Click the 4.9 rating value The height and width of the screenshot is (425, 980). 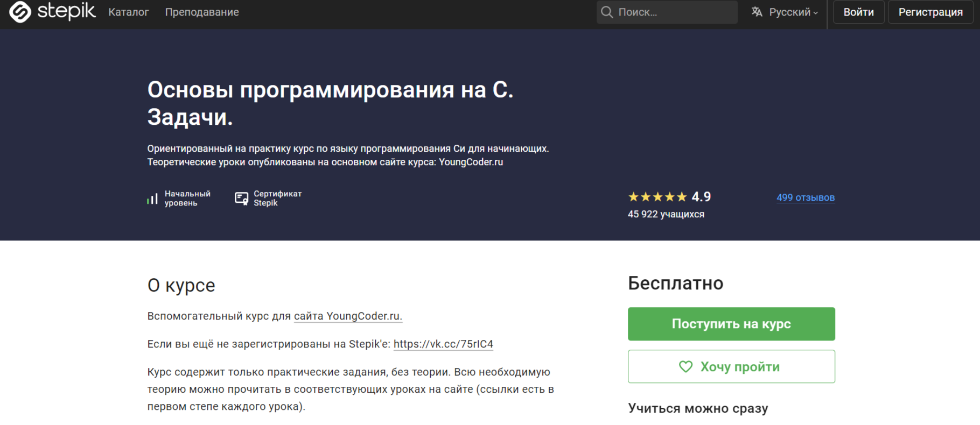click(701, 197)
